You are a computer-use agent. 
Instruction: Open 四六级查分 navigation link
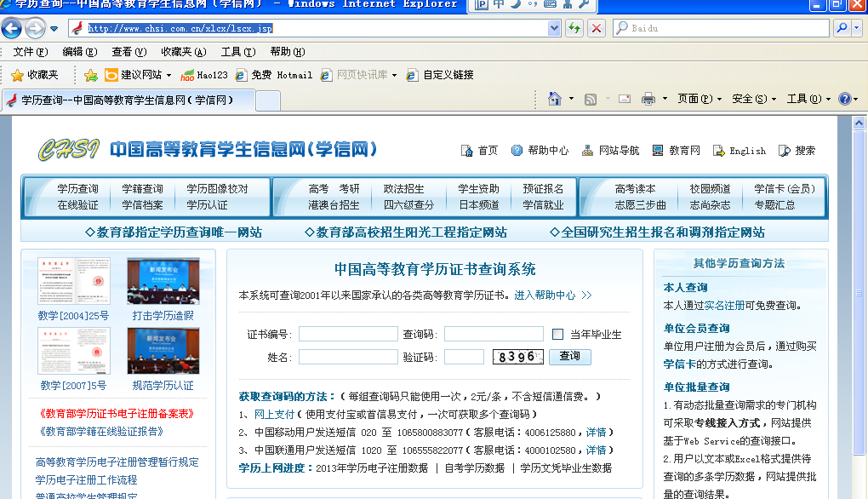408,205
